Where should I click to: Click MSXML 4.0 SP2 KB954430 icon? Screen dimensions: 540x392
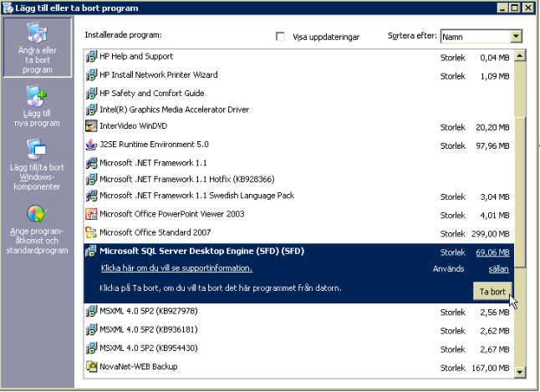[91, 349]
